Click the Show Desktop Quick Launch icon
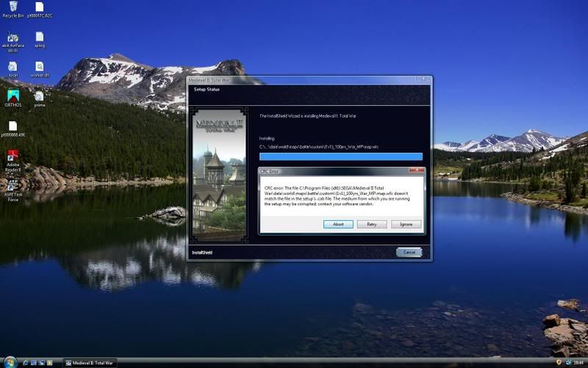Viewport: 588px width, 368px height. coord(34,363)
